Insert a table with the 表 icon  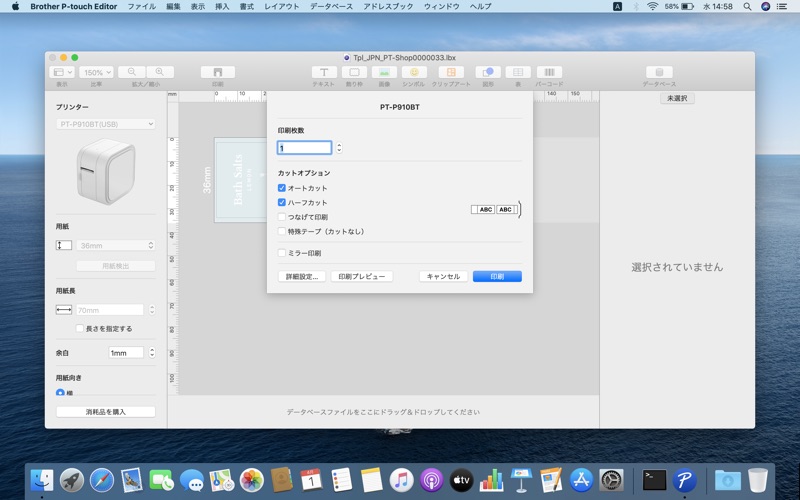518,72
